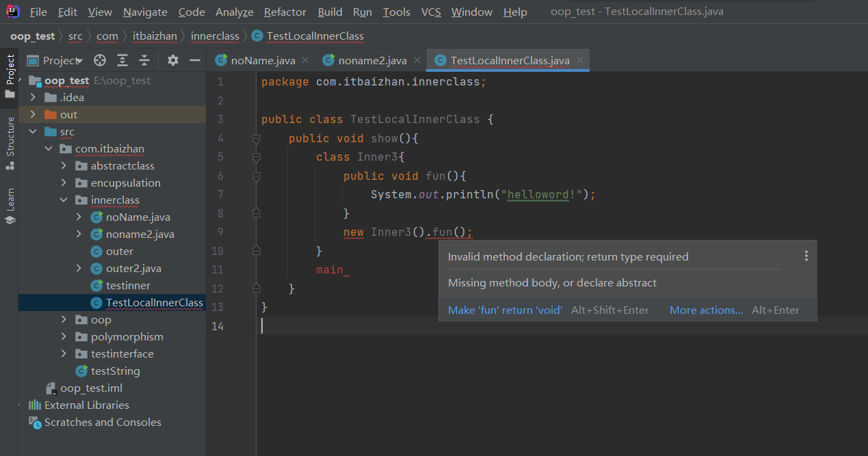Screen dimensions: 868x456
Task: Click TestLocalInnerClass in the breadcrumb bar
Action: pyautogui.click(x=315, y=36)
